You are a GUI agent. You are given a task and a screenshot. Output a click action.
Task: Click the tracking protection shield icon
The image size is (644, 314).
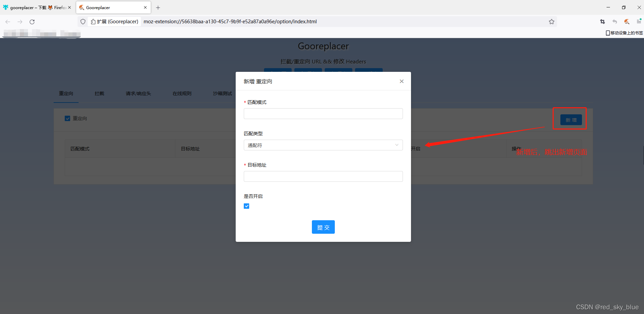[83, 22]
